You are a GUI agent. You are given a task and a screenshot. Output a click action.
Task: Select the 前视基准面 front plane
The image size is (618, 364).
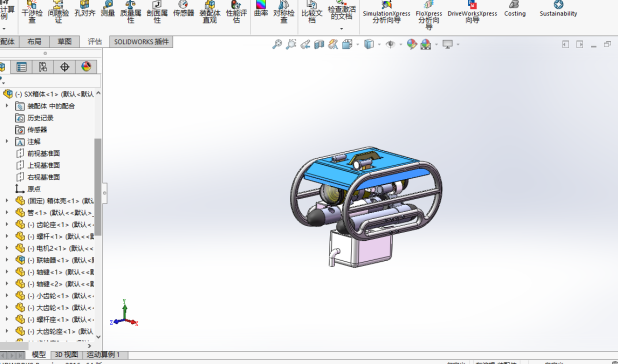point(37,153)
